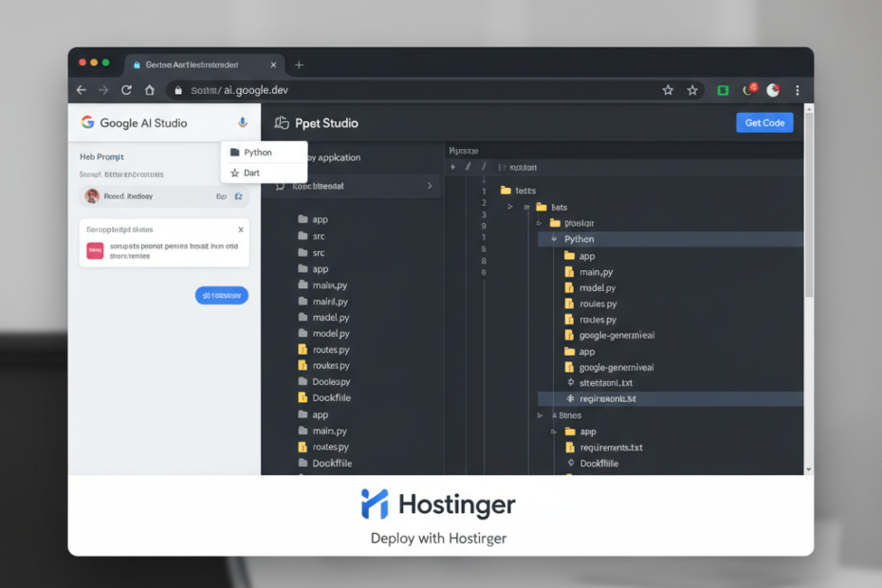Click the bookmark star icon in address bar

click(x=692, y=90)
